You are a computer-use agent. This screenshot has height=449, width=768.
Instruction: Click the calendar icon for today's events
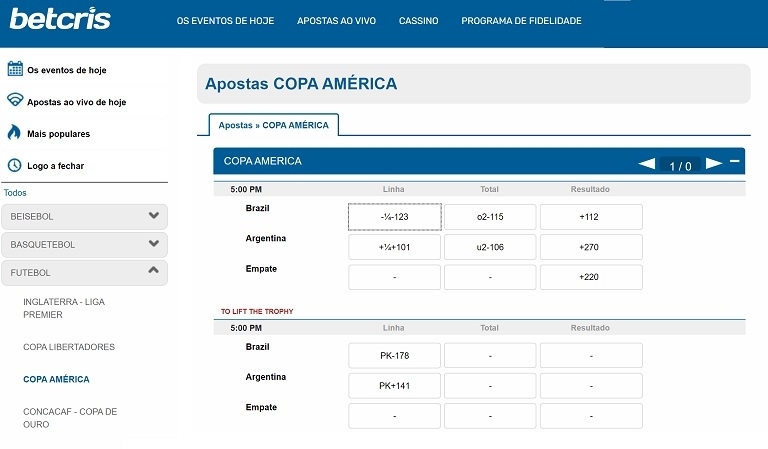pyautogui.click(x=15, y=69)
